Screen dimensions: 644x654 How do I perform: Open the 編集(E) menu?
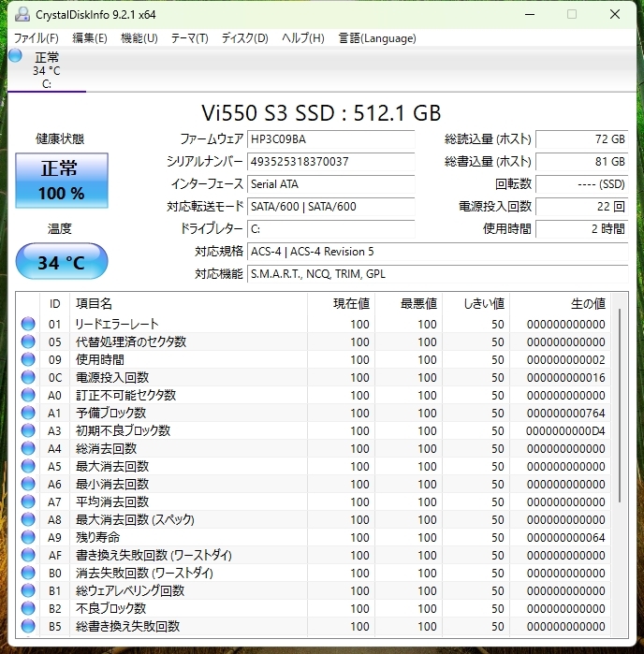[90, 38]
